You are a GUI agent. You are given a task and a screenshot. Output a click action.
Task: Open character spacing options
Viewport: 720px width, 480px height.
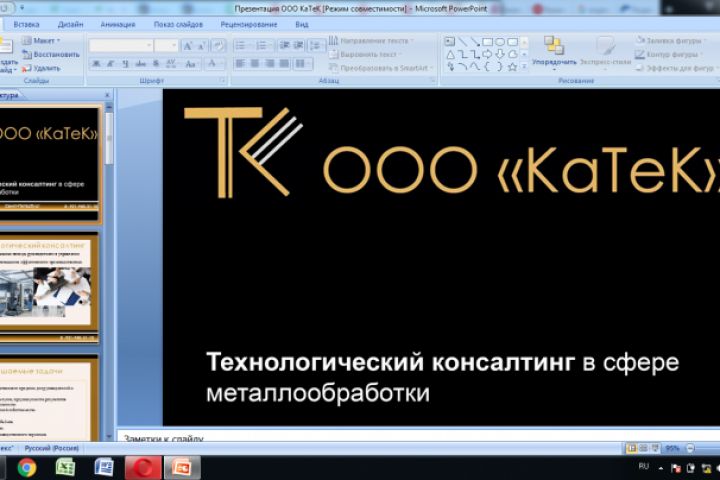171,64
